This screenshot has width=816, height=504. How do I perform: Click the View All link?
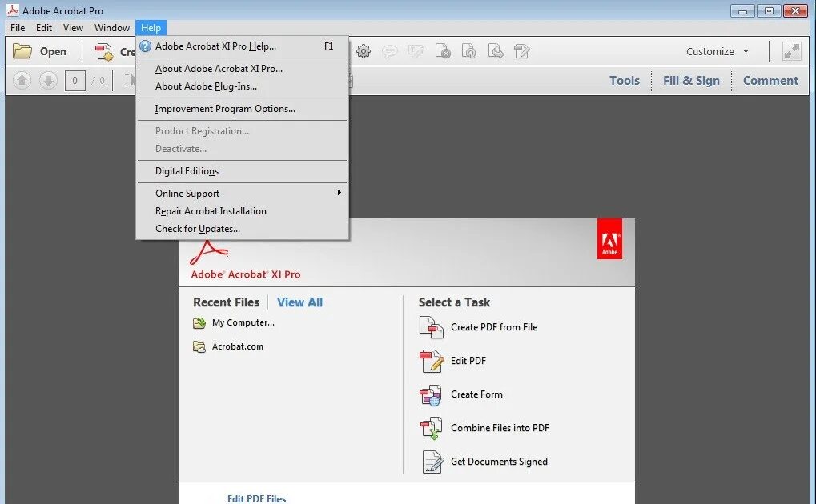pos(299,302)
